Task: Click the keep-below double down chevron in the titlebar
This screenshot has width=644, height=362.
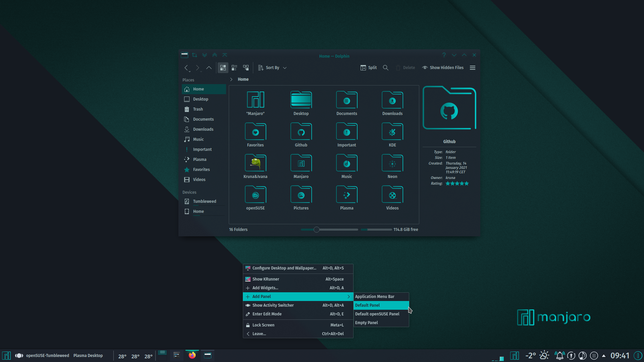Action: point(205,55)
